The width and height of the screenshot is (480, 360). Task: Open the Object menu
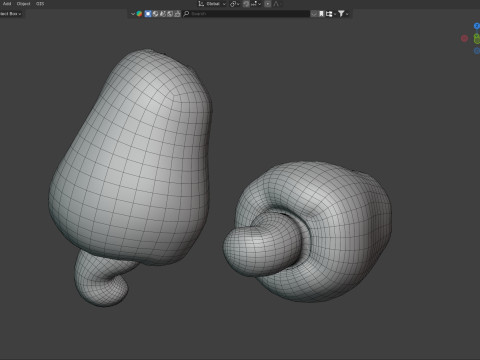point(23,4)
